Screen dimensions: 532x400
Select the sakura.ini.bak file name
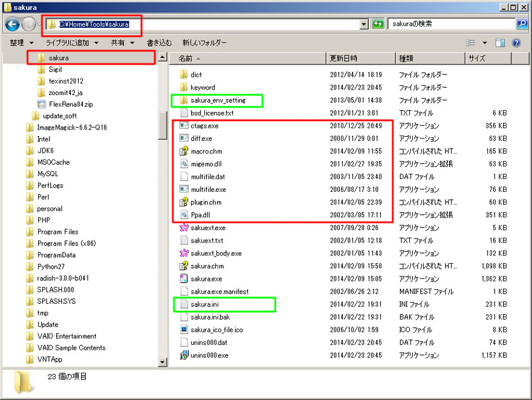(x=210, y=317)
